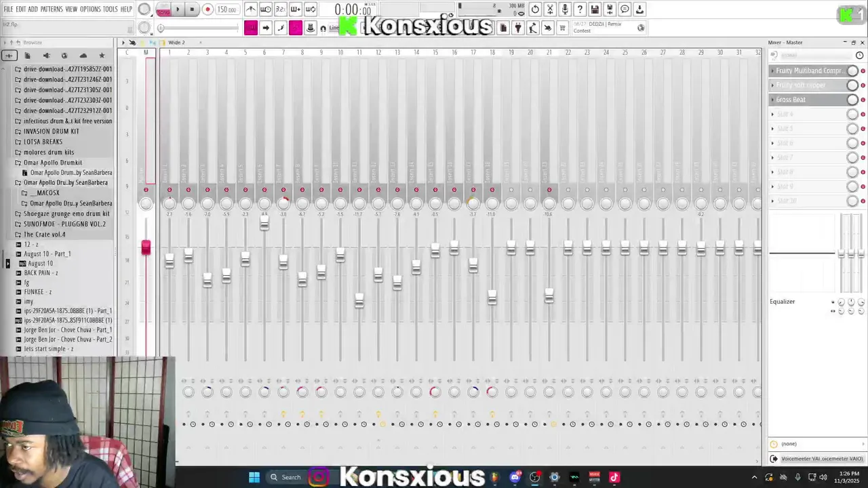
Task: Expand SUNOFMOE - PLUGGNB VOL.2 folder
Action: coord(64,224)
